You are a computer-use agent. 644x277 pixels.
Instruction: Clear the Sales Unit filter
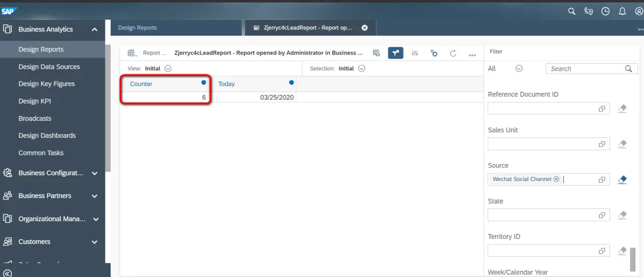click(x=622, y=144)
